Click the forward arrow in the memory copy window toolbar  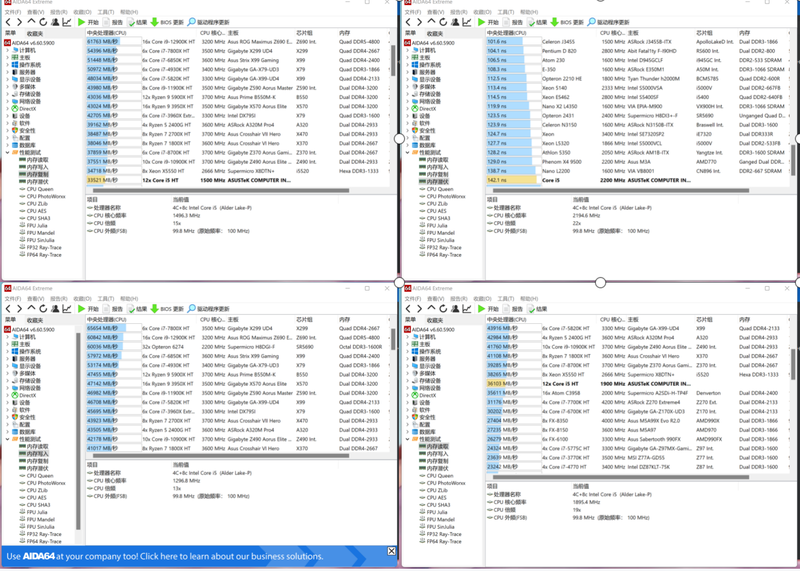(x=19, y=22)
